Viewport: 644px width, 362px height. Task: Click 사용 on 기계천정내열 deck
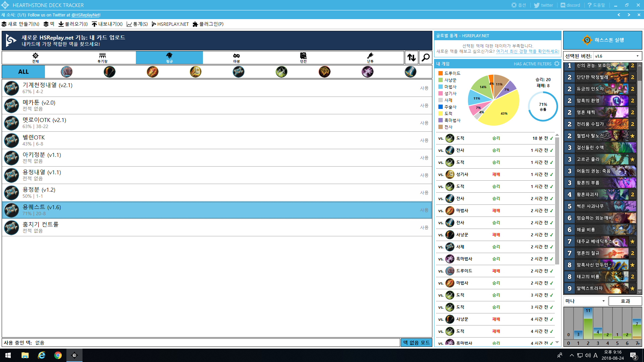point(424,88)
